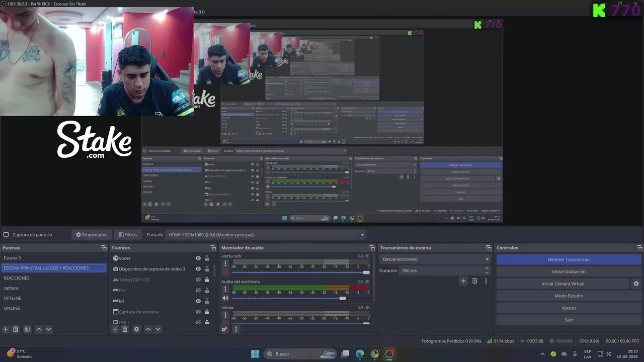Undock the Mezclador de audio panel
644x362 pixels.
pyautogui.click(x=372, y=248)
